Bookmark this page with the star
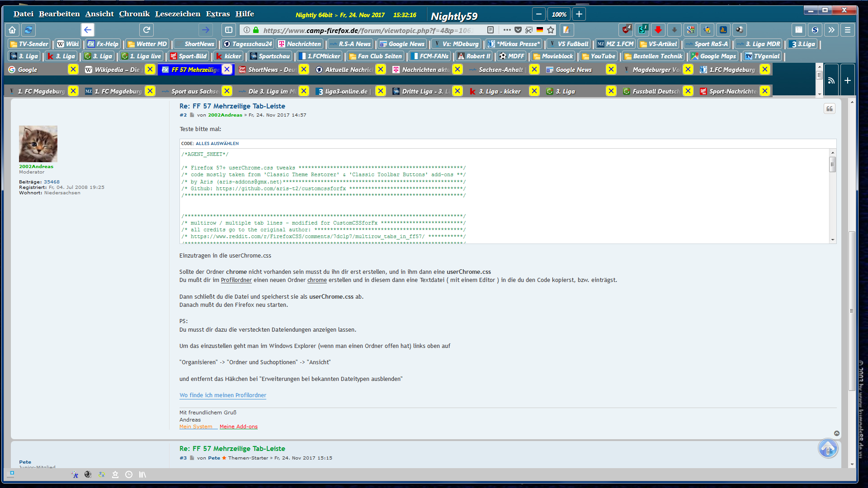Image resolution: width=868 pixels, height=488 pixels. pos(551,30)
